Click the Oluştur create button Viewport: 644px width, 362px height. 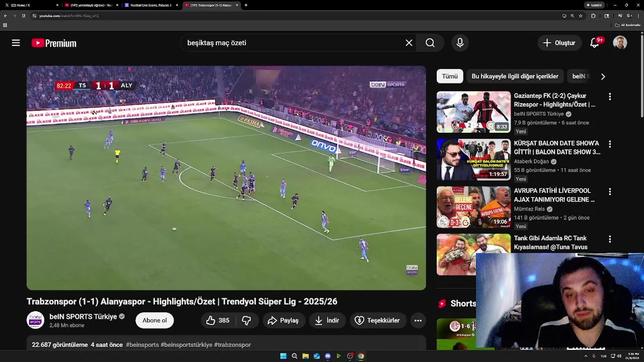[559, 43]
